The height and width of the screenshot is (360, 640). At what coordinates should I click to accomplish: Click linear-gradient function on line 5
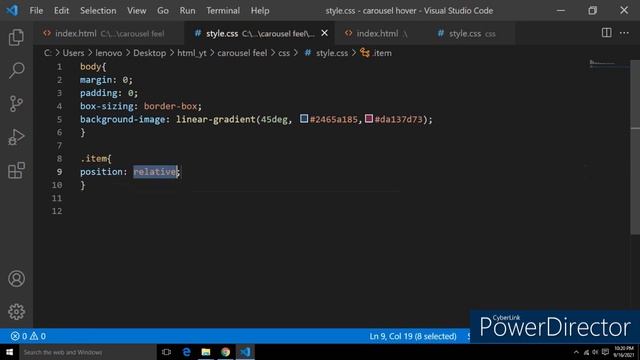(216, 119)
